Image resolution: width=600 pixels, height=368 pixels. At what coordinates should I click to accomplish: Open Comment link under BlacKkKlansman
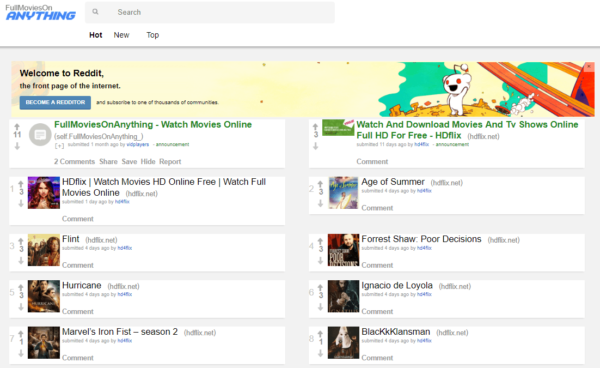coord(377,358)
